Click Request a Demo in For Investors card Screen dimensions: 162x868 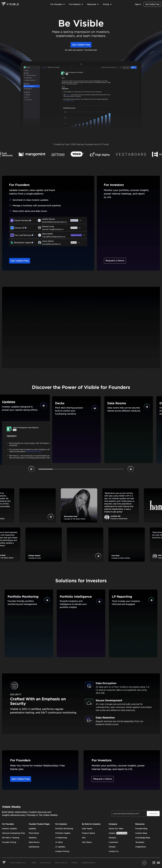click(x=115, y=260)
